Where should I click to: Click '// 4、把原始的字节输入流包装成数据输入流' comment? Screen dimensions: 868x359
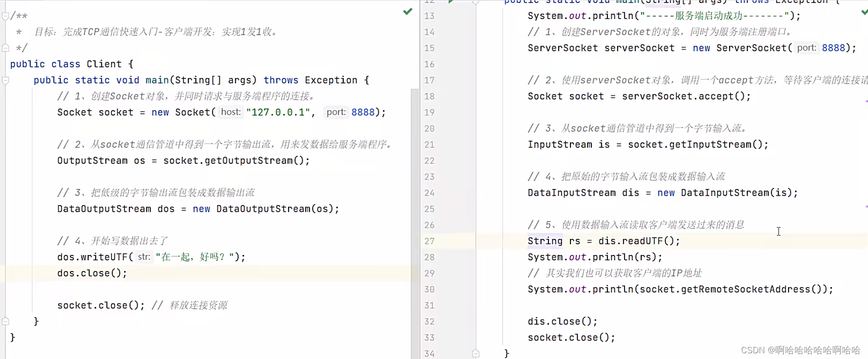627,177
